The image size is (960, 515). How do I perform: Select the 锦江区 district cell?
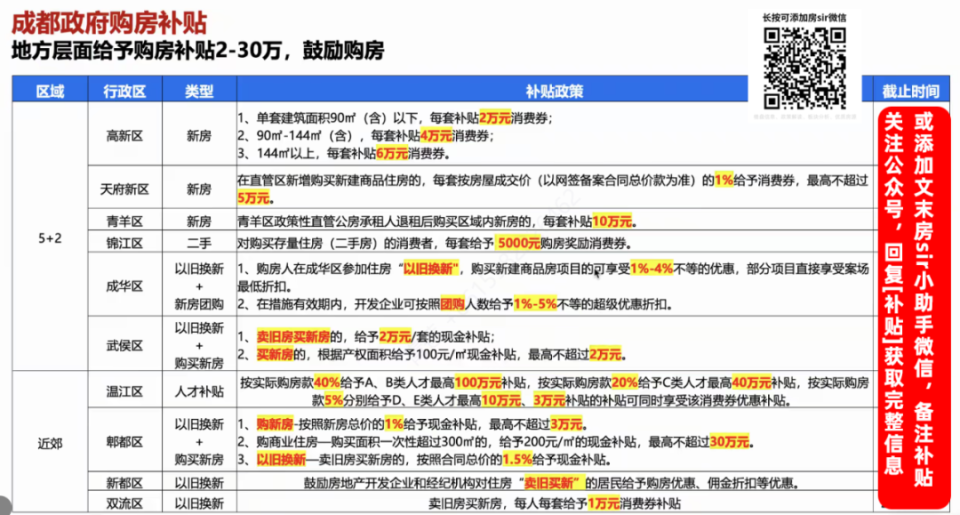(125, 243)
